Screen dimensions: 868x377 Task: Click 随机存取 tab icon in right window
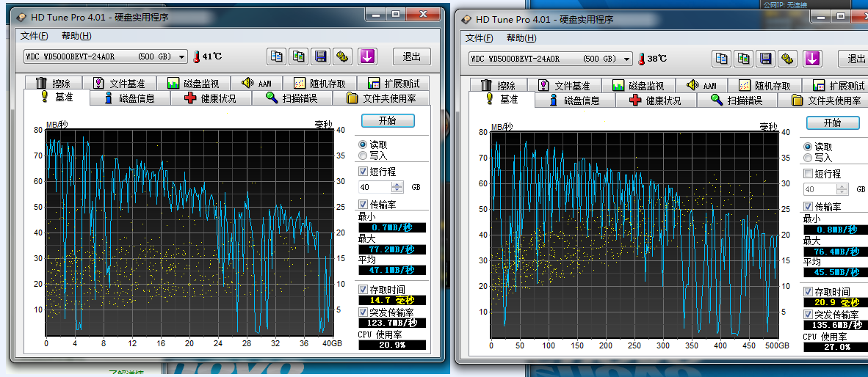click(745, 85)
